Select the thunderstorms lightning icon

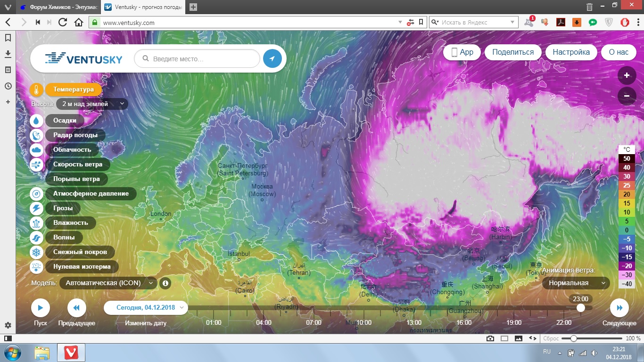point(37,208)
